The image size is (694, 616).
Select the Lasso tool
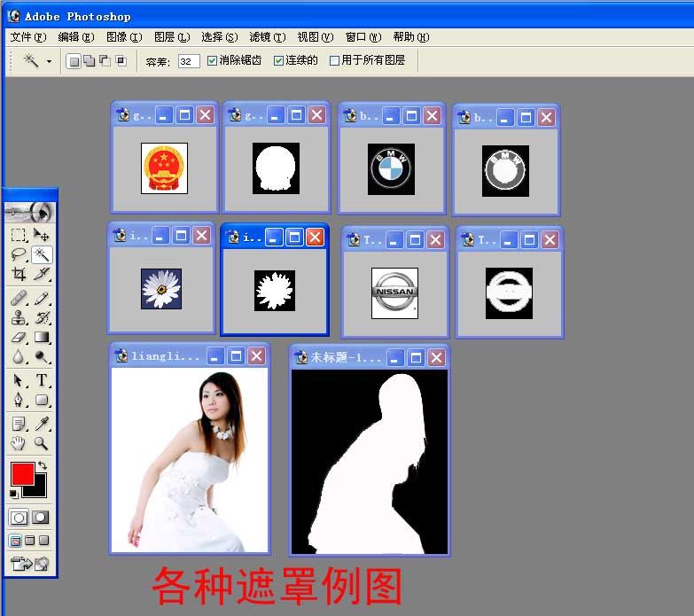tap(19, 254)
